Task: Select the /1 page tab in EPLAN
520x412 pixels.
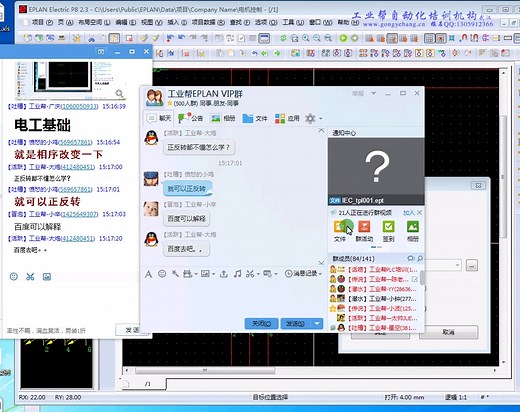Action: 148,384
